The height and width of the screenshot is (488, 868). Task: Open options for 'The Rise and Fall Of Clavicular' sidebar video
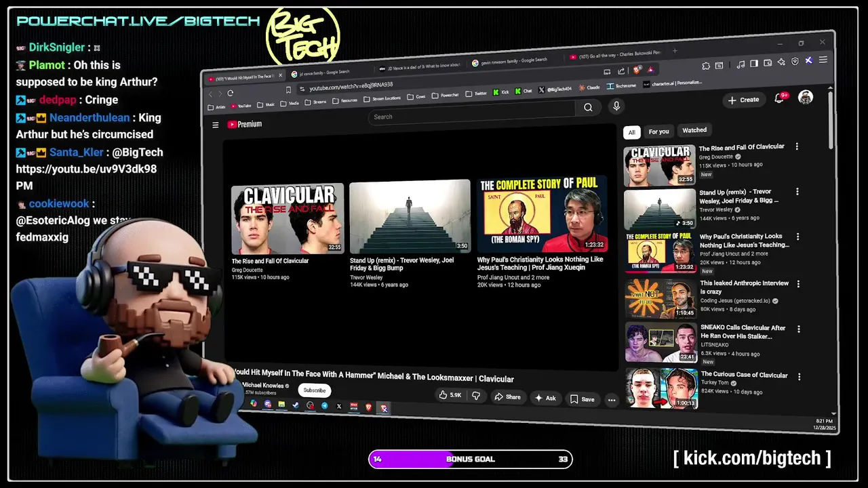click(797, 146)
